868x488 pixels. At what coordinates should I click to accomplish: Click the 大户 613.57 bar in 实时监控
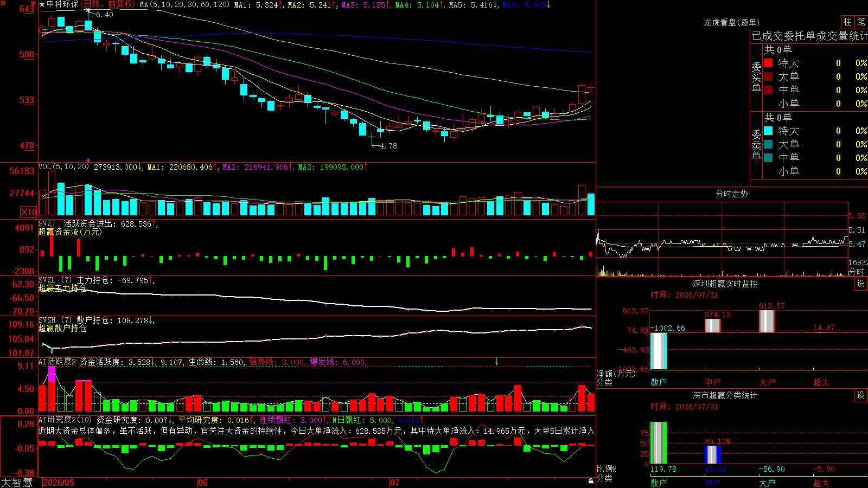pyautogui.click(x=767, y=321)
